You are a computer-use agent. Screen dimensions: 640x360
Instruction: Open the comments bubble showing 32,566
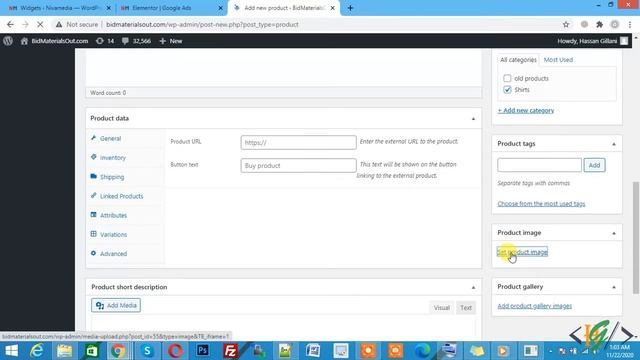(136, 41)
